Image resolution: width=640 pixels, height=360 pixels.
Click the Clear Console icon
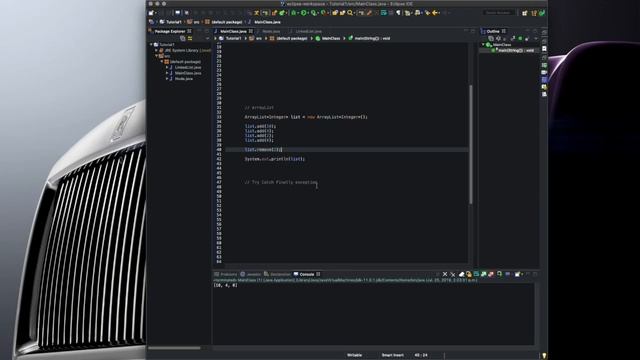tap(462, 274)
